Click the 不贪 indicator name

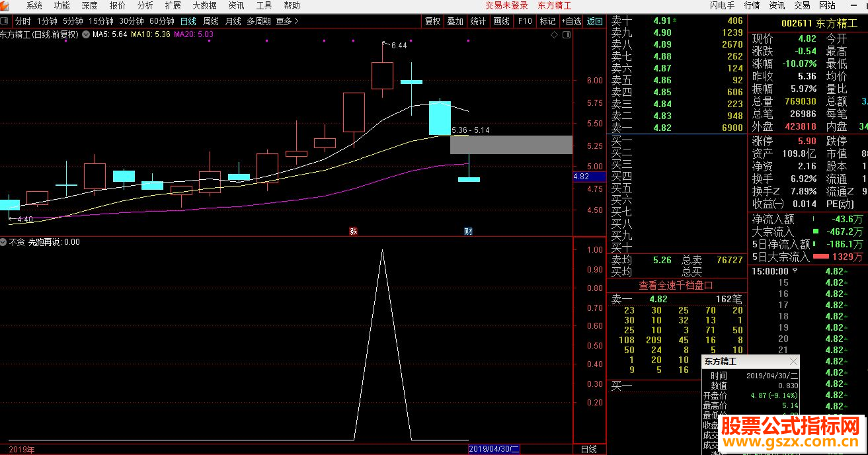[x=17, y=242]
